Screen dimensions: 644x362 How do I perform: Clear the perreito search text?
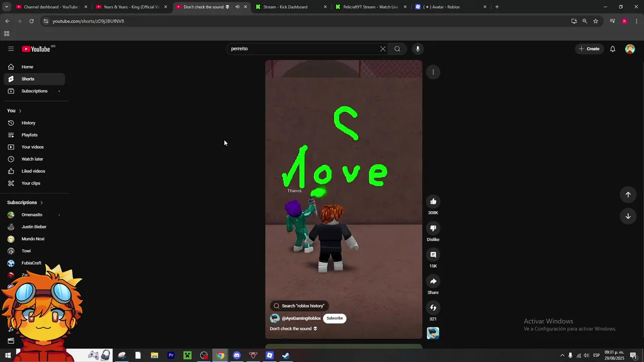(x=383, y=49)
